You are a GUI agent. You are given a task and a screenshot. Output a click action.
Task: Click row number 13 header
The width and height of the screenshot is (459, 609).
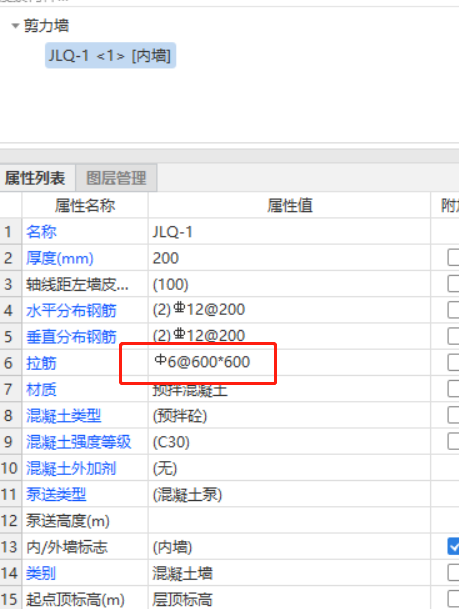coord(10,547)
